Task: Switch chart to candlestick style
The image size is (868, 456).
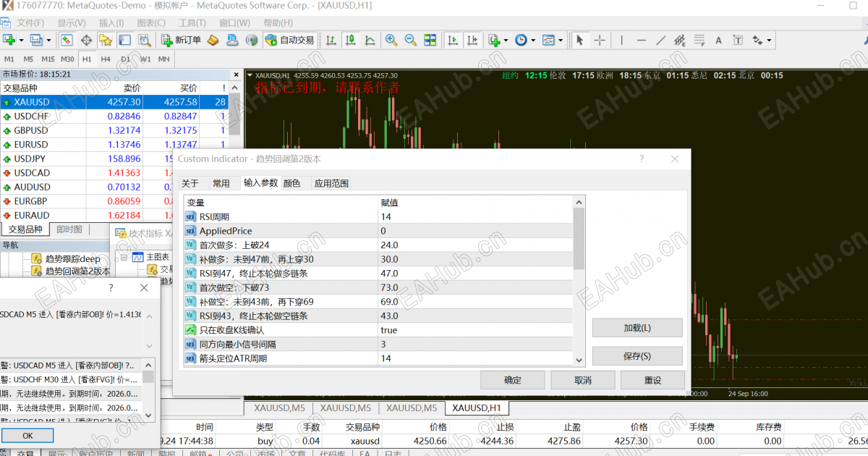Action: pos(351,41)
